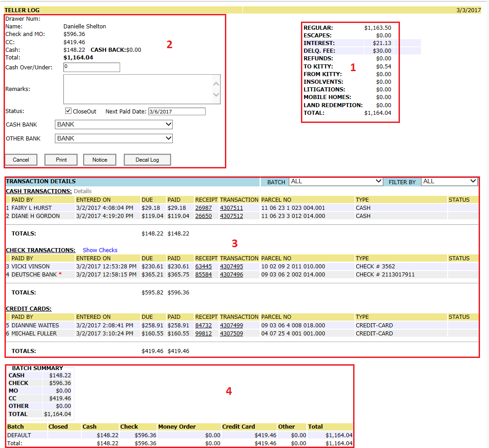The image size is (489, 448).
Task: Click the TO KITTY $0.54 value
Action: pyautogui.click(x=384, y=67)
